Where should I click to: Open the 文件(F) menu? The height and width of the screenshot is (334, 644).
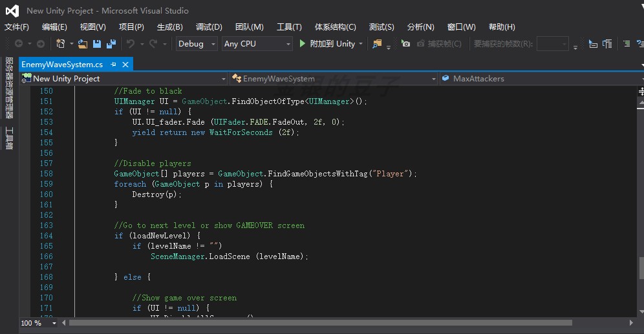pos(17,27)
